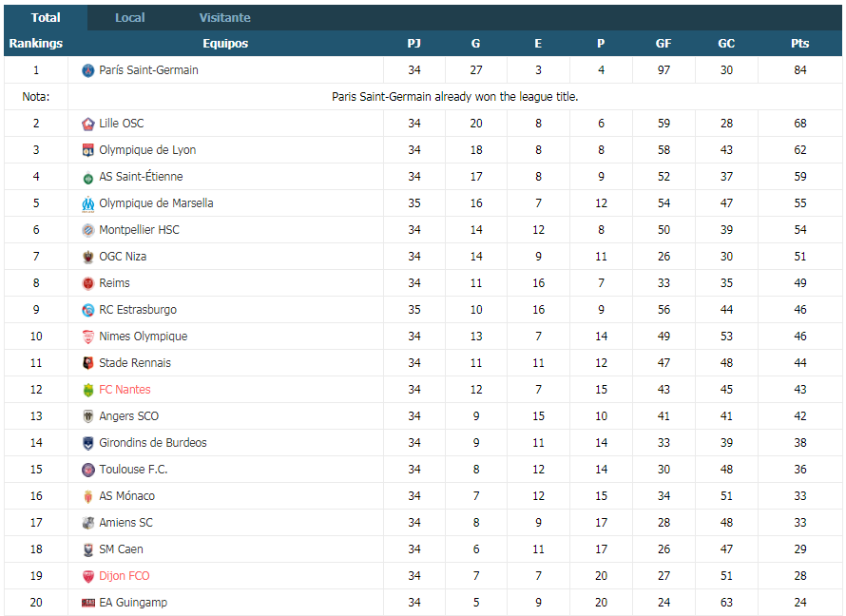Image resolution: width=846 pixels, height=616 pixels.
Task: Click the EA Guingamp team badge
Action: click(x=88, y=603)
